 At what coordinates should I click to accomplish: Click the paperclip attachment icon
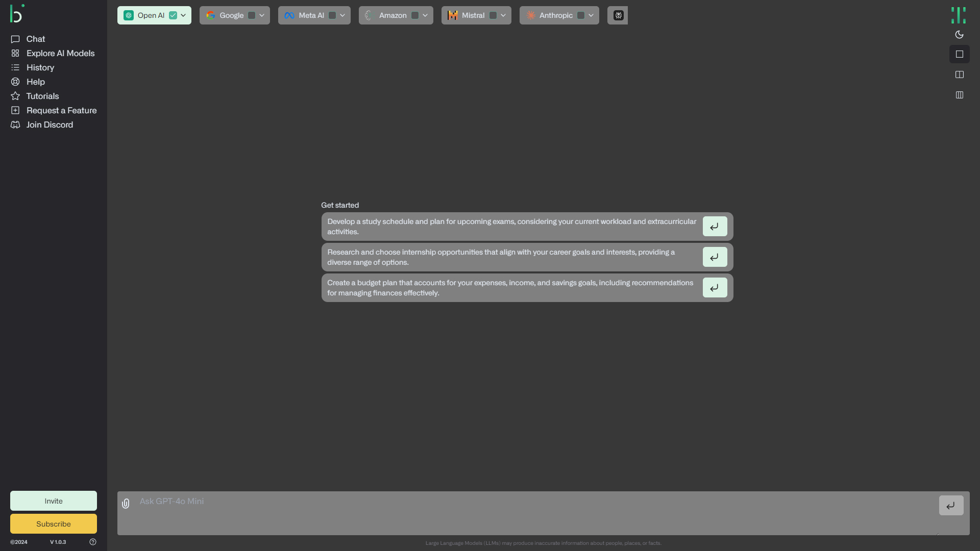click(x=126, y=504)
